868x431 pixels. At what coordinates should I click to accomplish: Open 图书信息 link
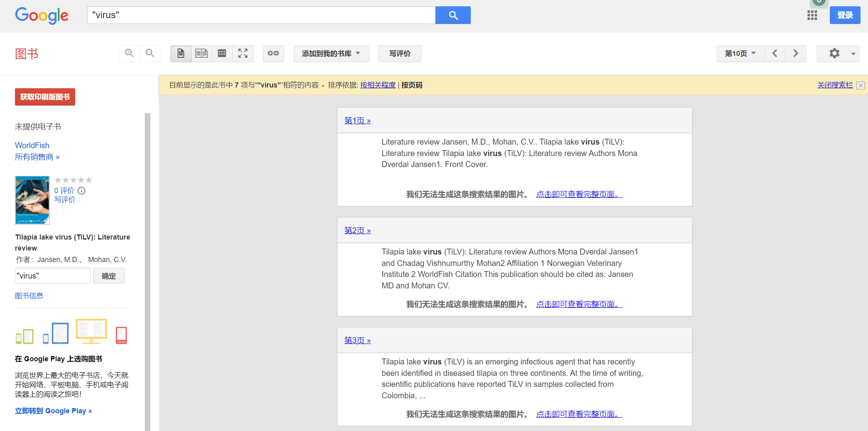[29, 295]
